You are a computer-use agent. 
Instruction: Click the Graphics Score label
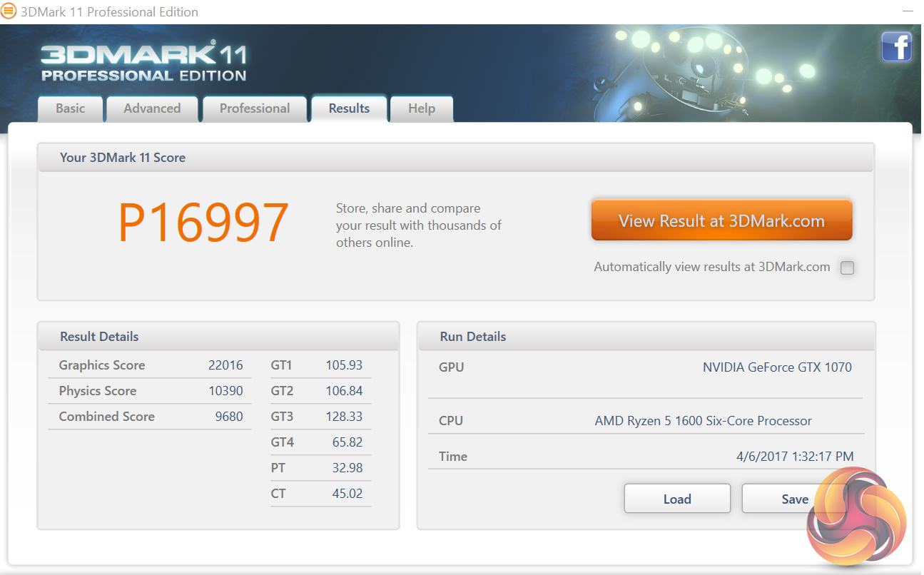[102, 365]
